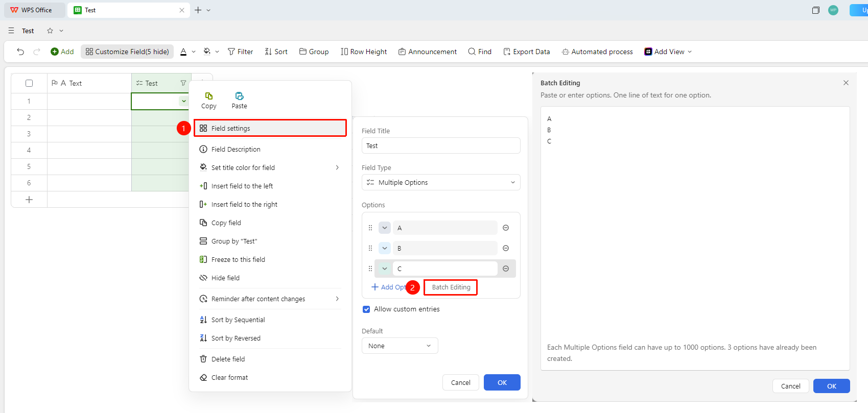868x413 pixels.
Task: Click the Batch Editing button
Action: click(451, 287)
